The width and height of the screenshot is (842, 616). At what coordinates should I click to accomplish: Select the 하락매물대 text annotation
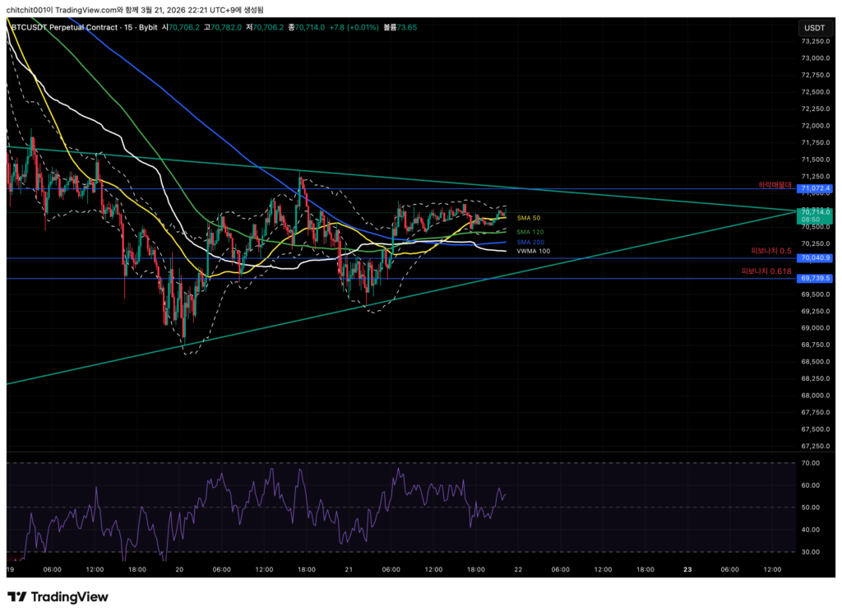pyautogui.click(x=774, y=186)
